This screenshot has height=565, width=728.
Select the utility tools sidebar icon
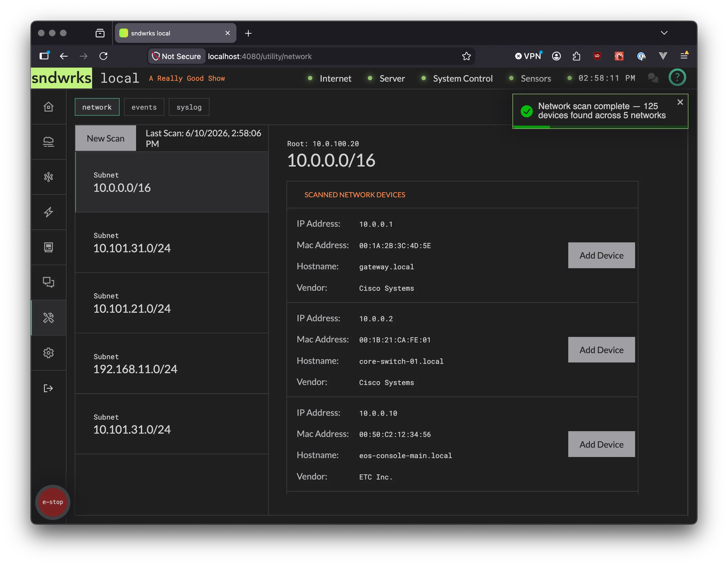48,318
